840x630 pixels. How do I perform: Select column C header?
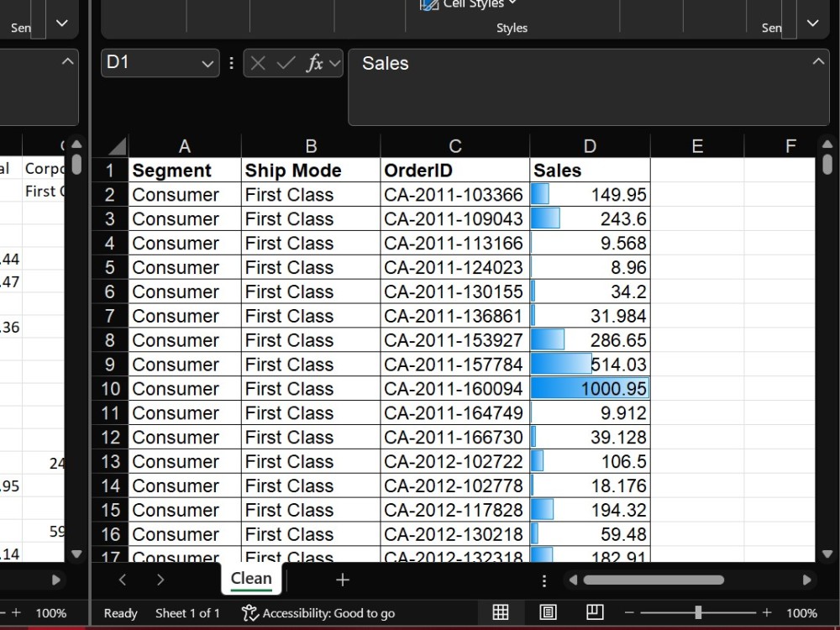coord(454,145)
